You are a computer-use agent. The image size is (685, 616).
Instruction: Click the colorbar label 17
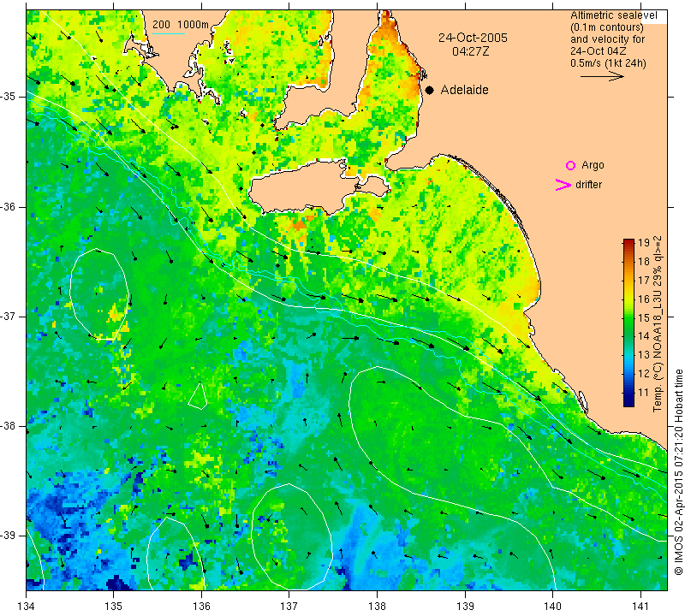coord(644,281)
